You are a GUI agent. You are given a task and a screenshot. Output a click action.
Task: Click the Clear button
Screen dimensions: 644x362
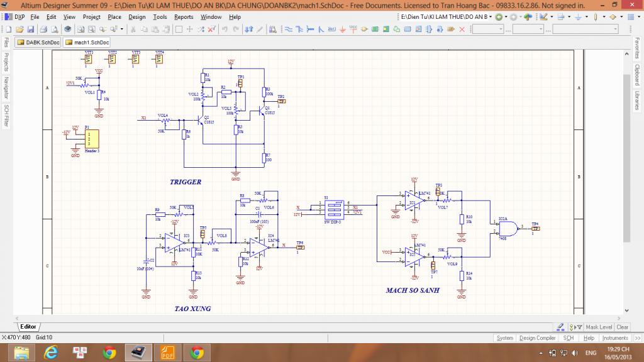[622, 327]
